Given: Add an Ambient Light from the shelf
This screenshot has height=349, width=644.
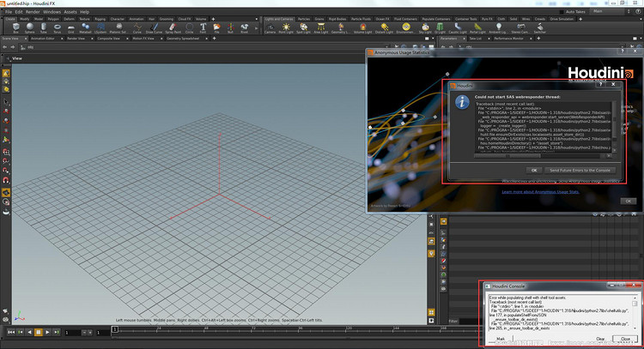Looking at the screenshot, I should click(x=498, y=28).
